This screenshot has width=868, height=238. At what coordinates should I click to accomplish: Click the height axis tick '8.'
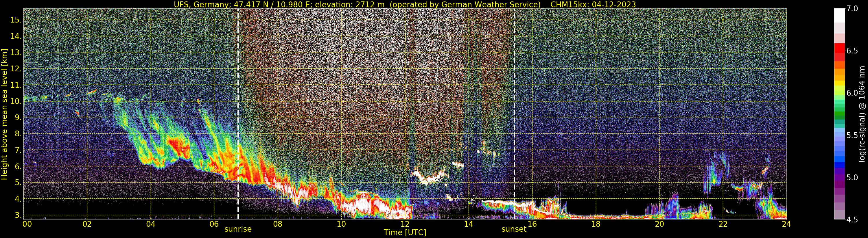pyautogui.click(x=18, y=134)
